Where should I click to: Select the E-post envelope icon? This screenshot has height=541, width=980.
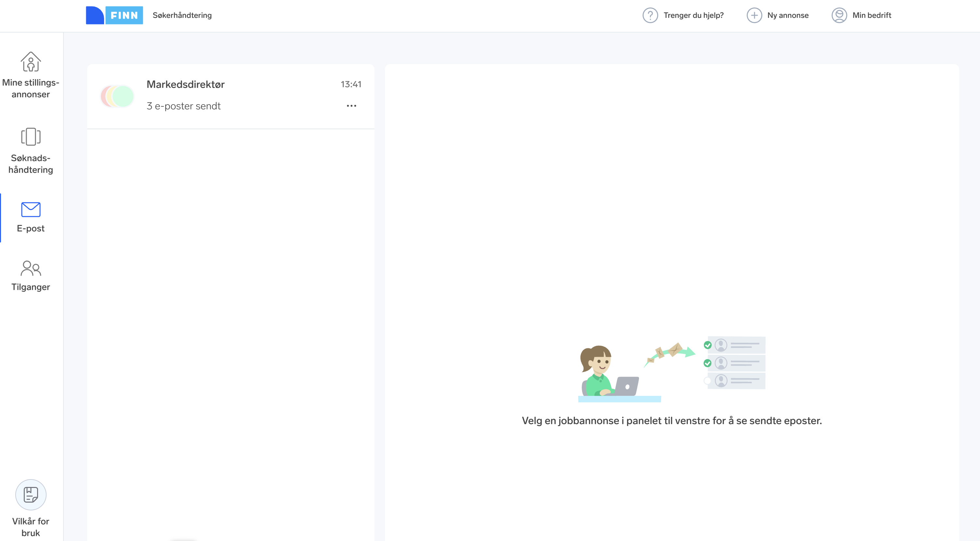(31, 209)
